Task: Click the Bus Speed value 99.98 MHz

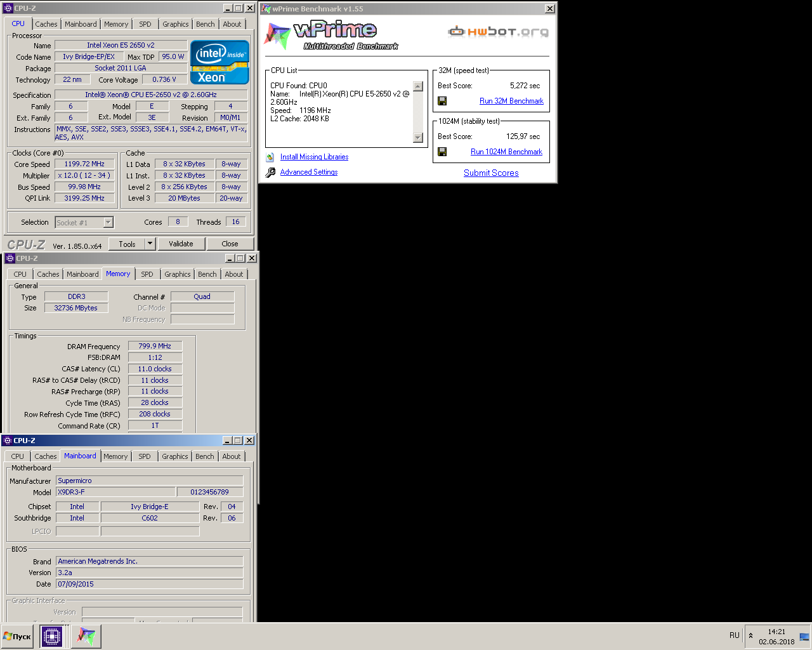Action: pos(84,187)
